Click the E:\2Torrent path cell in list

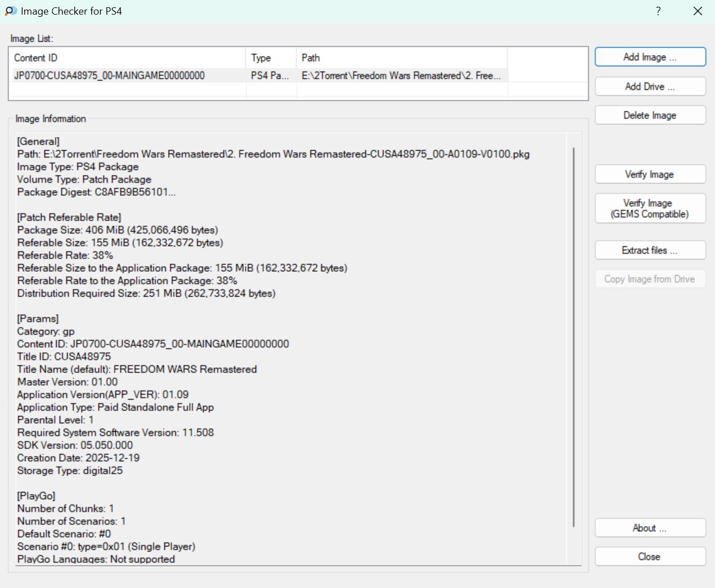click(401, 75)
